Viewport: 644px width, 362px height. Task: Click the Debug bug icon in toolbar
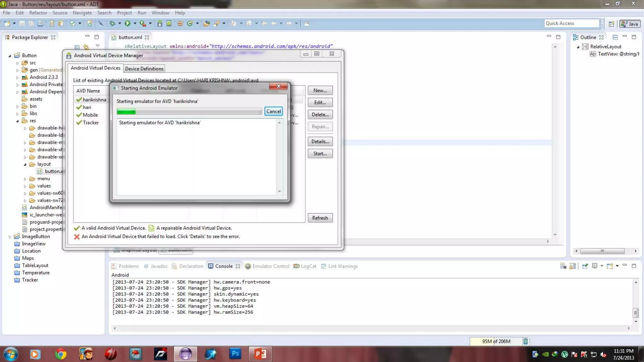112,23
